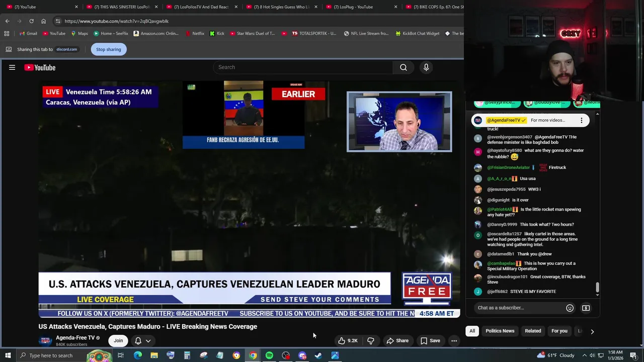Open weather widget showing 61°F Cloudy
Screen dimensions: 644x362
pos(555,355)
